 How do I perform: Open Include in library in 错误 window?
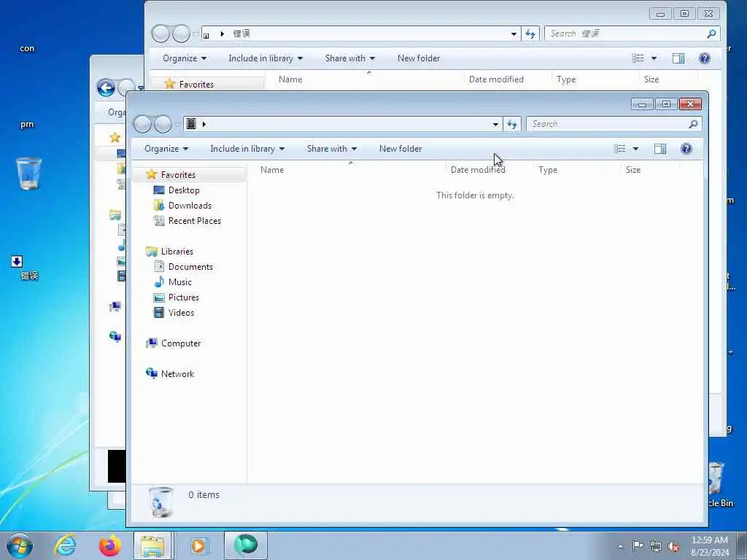[266, 58]
